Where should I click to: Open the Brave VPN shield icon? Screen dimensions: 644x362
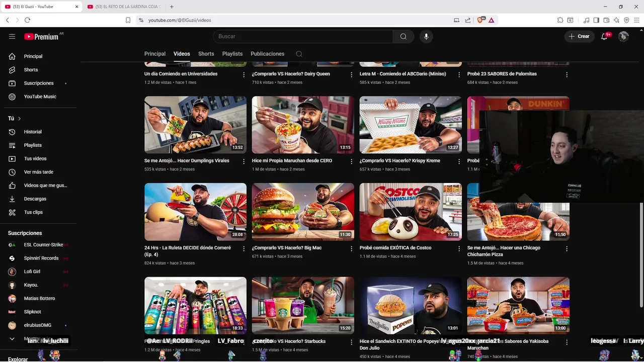(x=626, y=20)
